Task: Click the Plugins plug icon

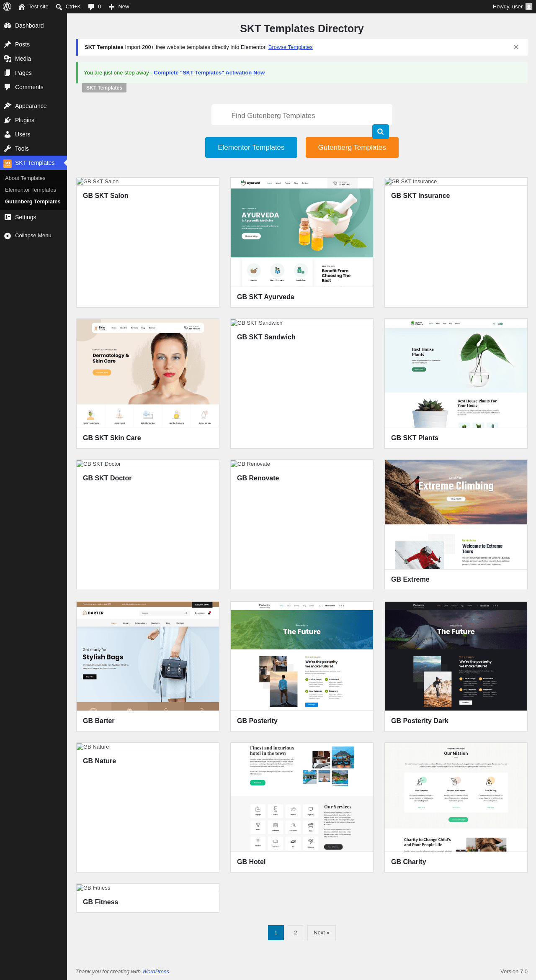Action: pyautogui.click(x=8, y=120)
